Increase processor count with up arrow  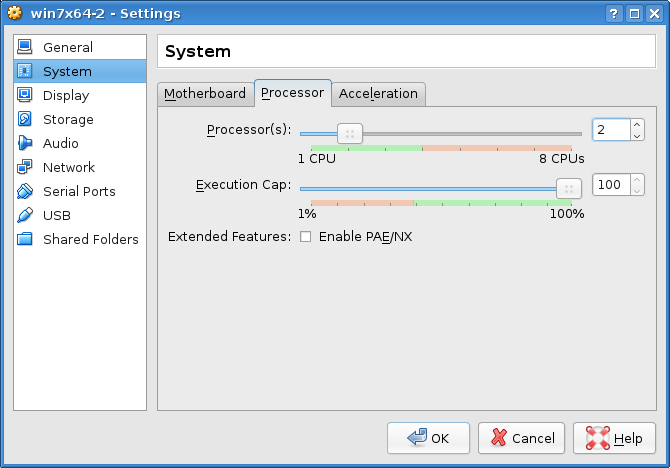pos(638,125)
